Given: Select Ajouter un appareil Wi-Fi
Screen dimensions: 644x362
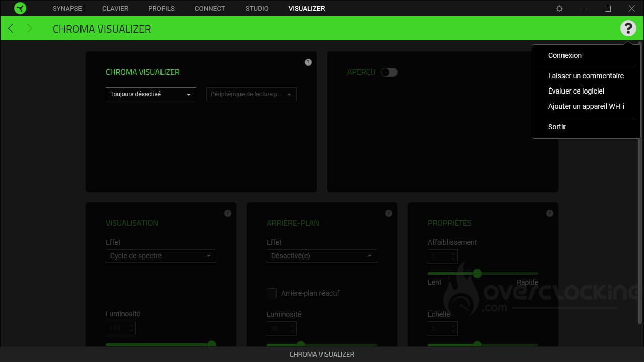Looking at the screenshot, I should point(586,106).
